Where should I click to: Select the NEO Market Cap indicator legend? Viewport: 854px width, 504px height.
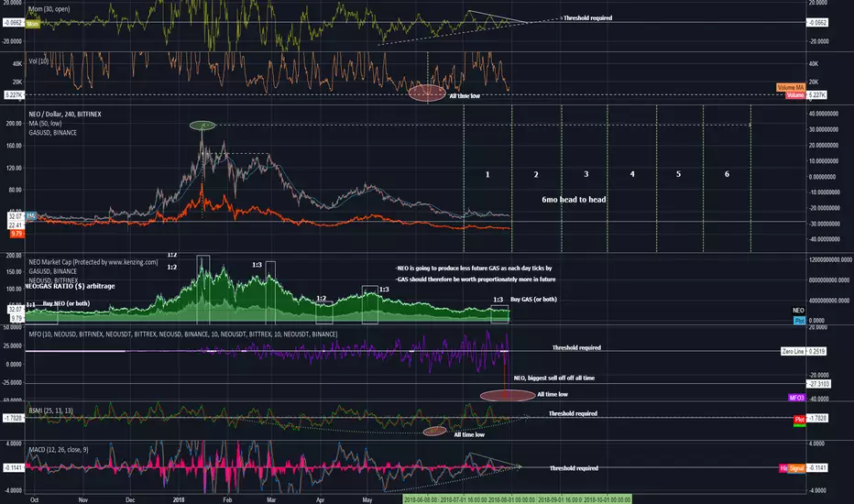tap(93, 262)
